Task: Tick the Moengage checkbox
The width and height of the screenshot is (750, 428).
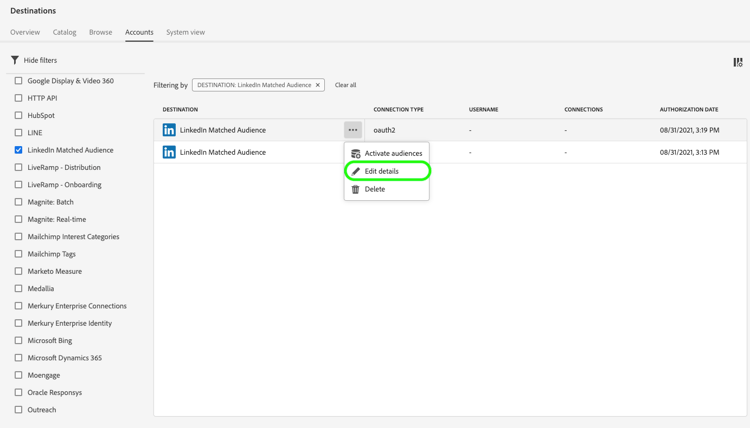Action: pyautogui.click(x=18, y=375)
